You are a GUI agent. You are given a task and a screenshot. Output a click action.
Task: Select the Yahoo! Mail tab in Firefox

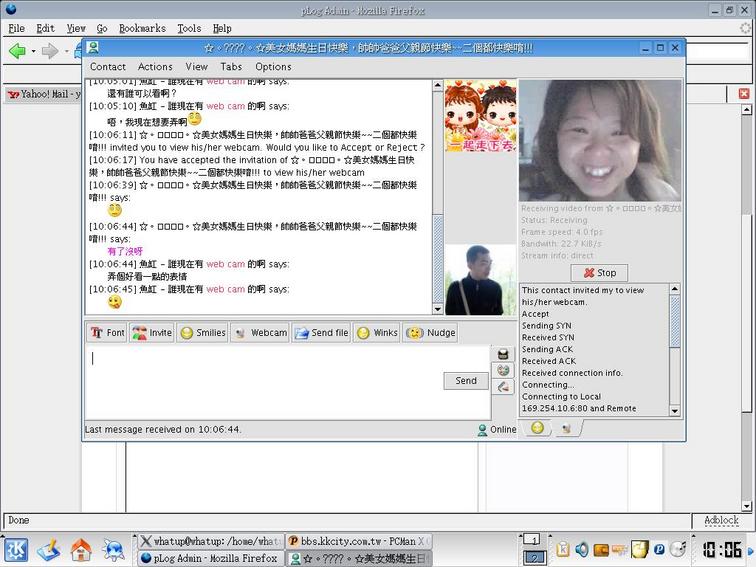point(44,94)
